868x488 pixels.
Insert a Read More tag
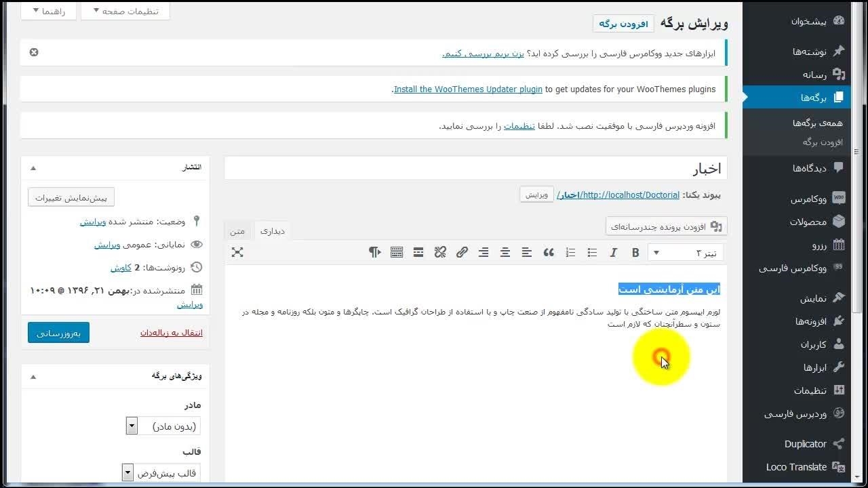click(x=418, y=253)
